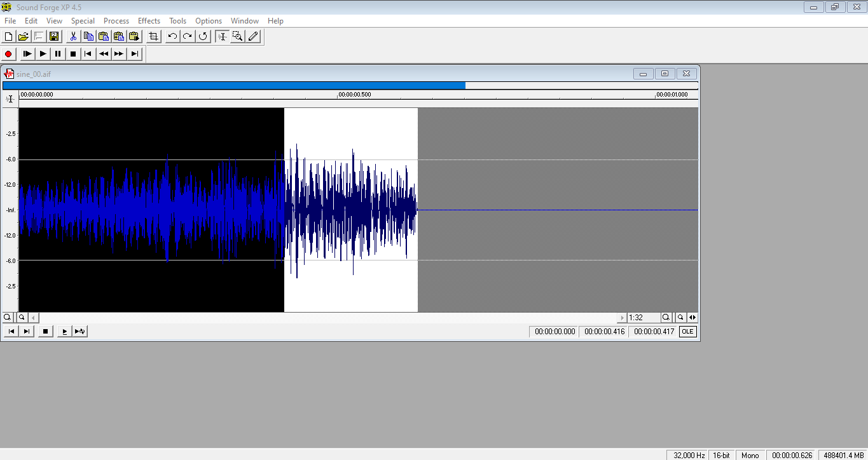The image size is (868, 460).
Task: Click the Copy icon in the toolbar
Action: coord(88,36)
